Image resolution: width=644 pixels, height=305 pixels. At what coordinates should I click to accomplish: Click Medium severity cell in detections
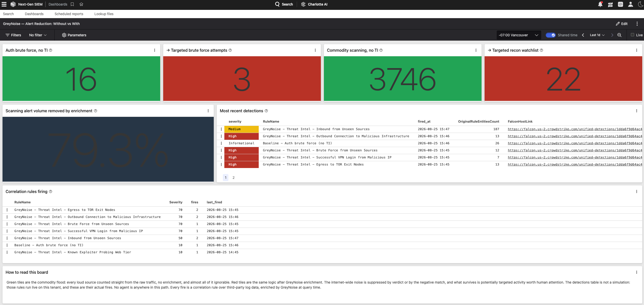pos(241,129)
